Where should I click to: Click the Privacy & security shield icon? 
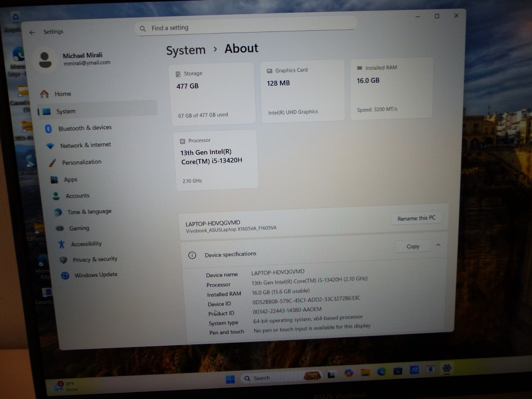click(63, 260)
